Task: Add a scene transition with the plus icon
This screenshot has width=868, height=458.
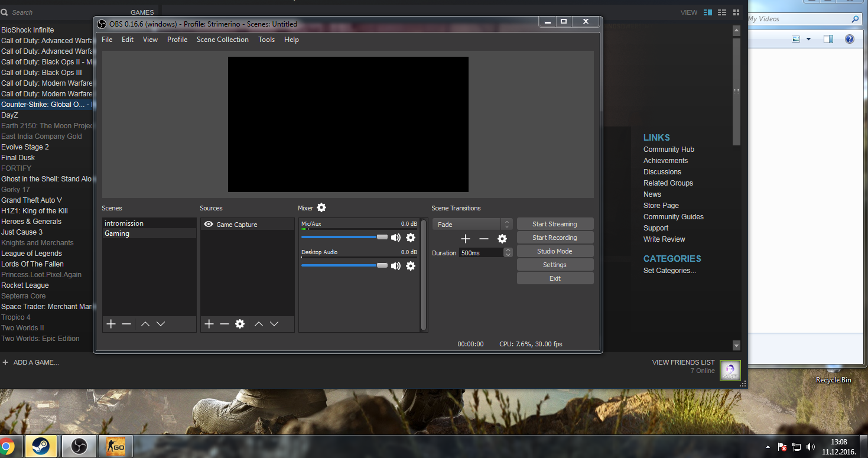Action: [x=466, y=239]
